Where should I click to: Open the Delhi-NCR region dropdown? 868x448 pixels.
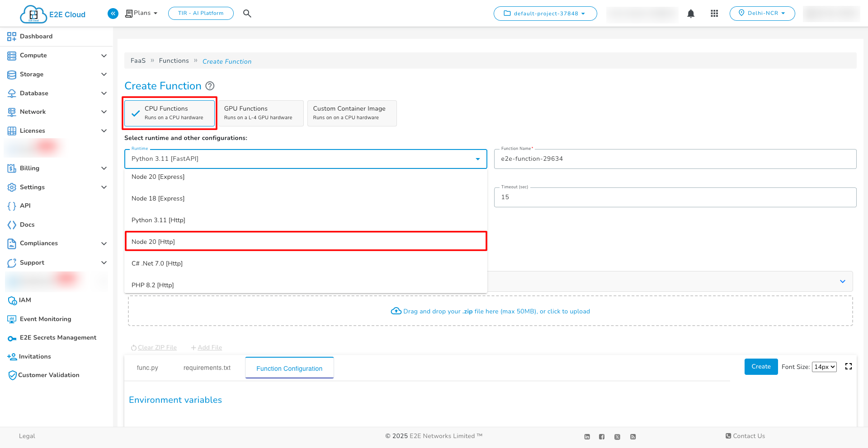click(762, 14)
